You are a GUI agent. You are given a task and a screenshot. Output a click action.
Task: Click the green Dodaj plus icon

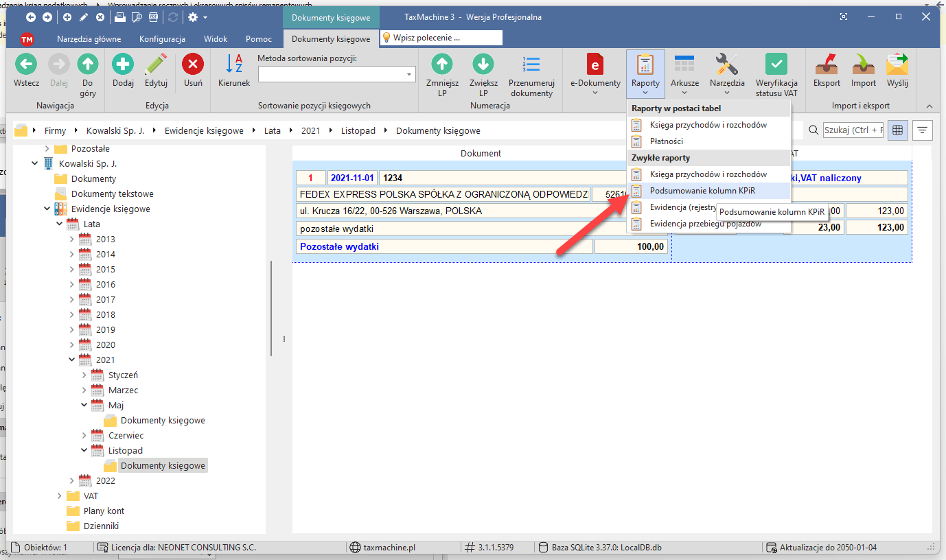tap(123, 65)
